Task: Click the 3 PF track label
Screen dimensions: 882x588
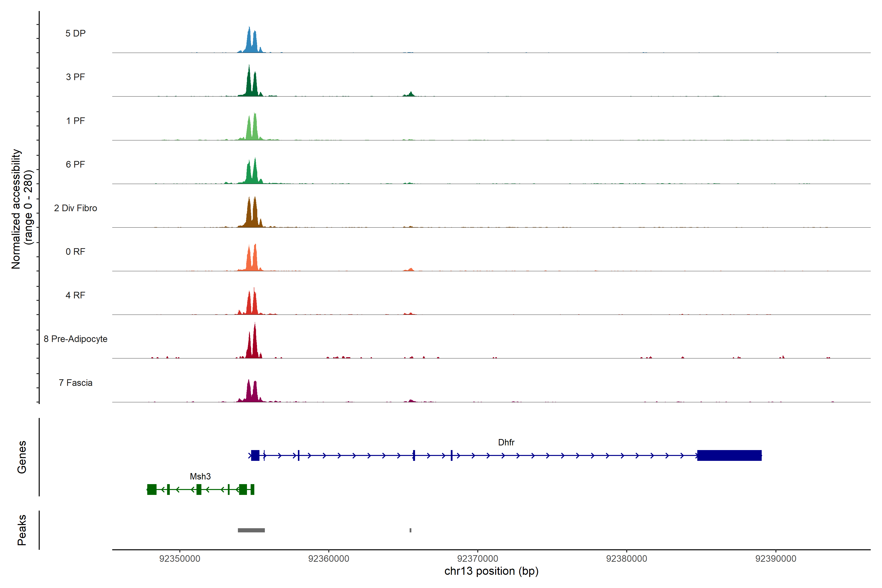Action: (75, 77)
